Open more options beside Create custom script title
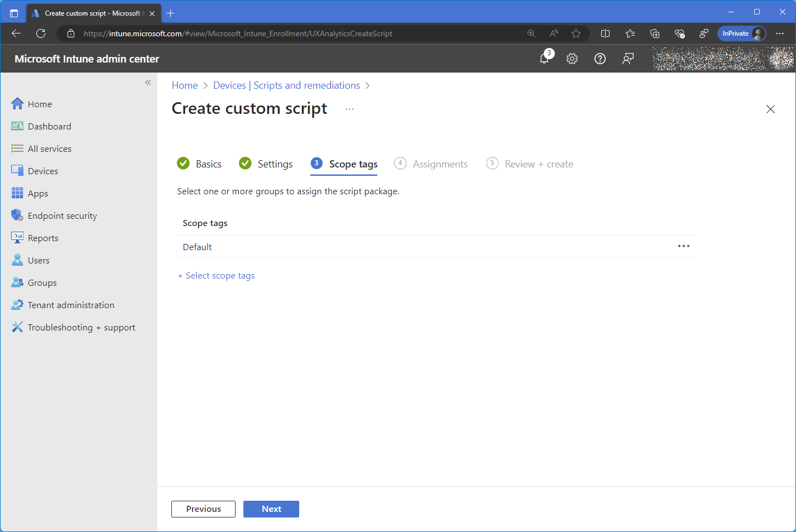Image resolution: width=796 pixels, height=532 pixels. [x=349, y=109]
